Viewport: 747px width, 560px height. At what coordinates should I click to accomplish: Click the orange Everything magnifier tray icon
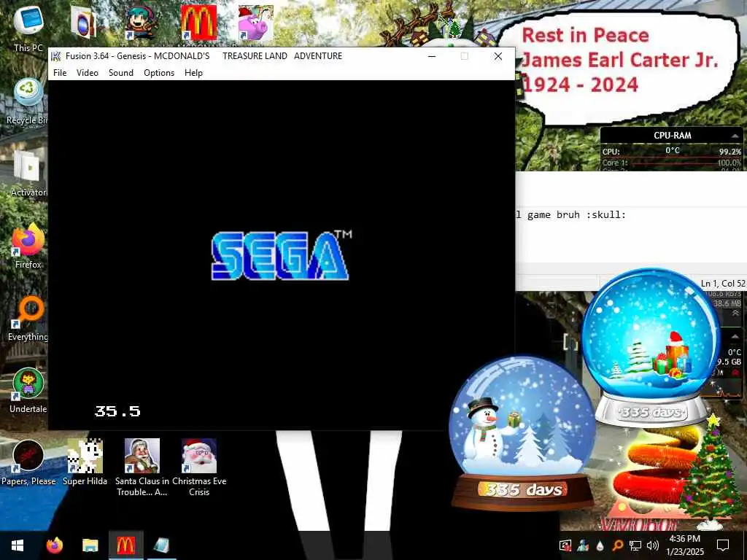tap(617, 545)
